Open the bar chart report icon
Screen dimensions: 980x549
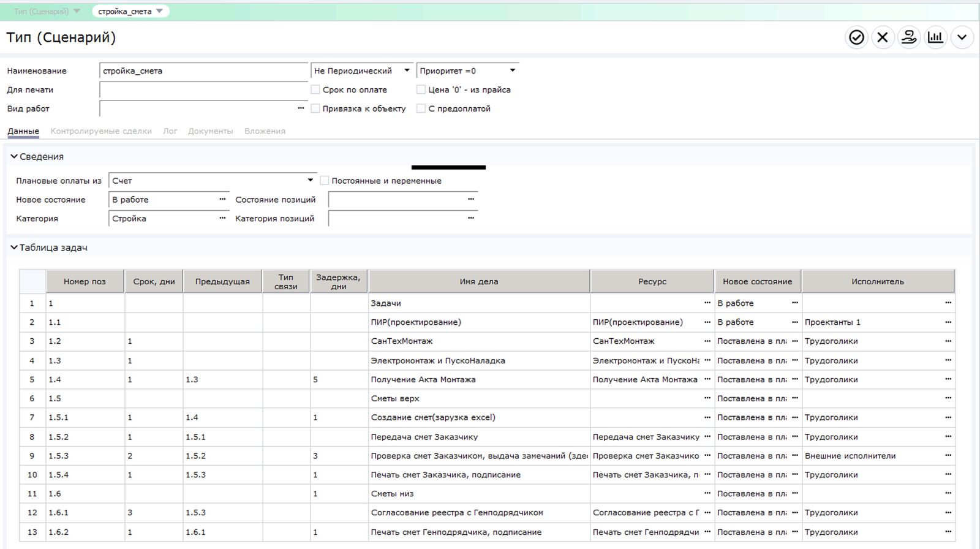pos(935,37)
